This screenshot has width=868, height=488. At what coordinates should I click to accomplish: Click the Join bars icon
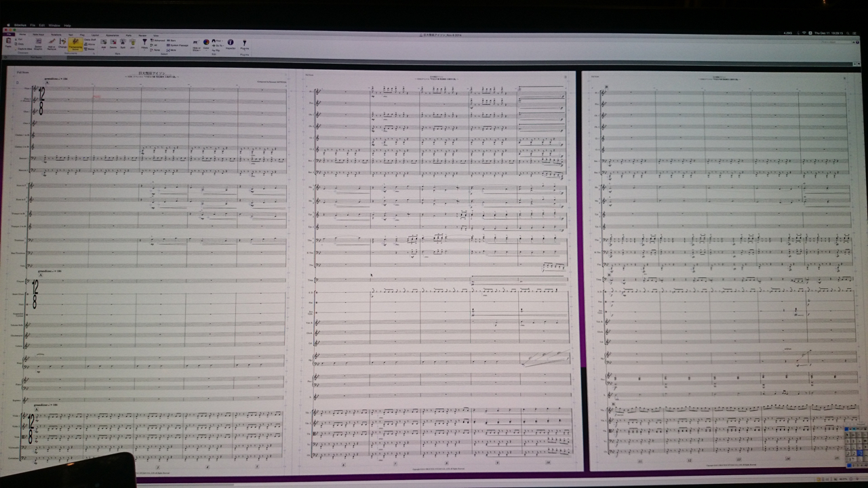(132, 43)
